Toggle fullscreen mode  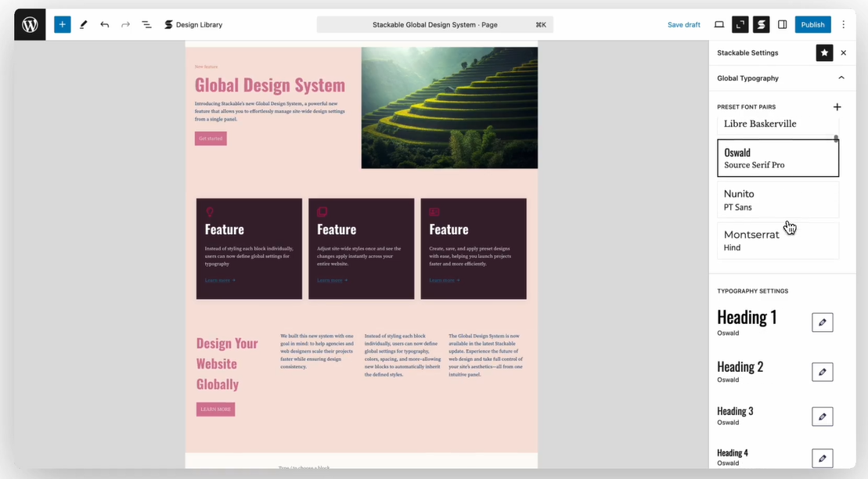click(740, 24)
